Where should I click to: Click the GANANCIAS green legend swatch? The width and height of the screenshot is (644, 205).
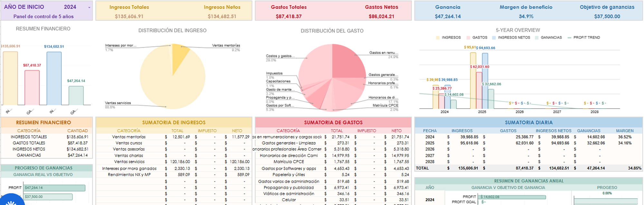[537, 38]
